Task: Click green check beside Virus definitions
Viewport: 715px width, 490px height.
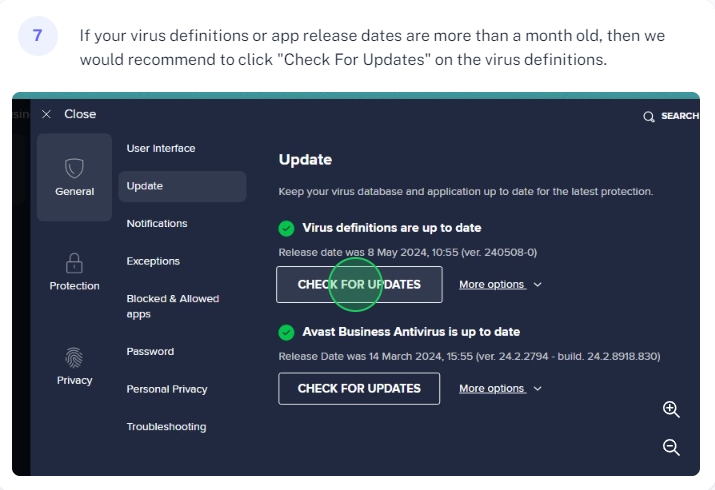Action: pyautogui.click(x=286, y=228)
